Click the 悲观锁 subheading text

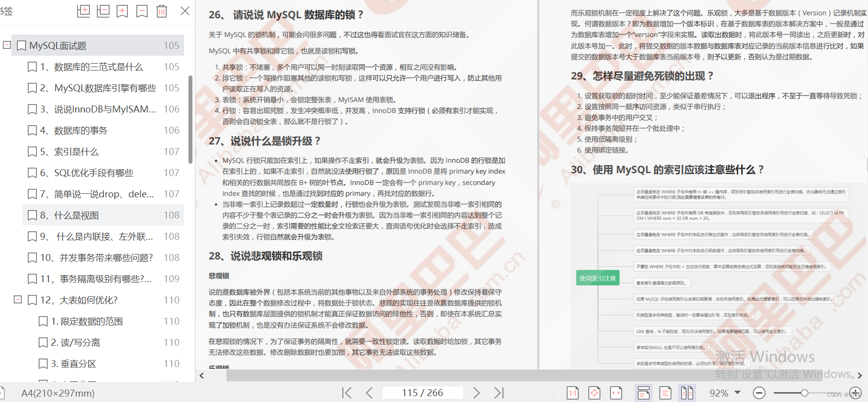point(219,276)
